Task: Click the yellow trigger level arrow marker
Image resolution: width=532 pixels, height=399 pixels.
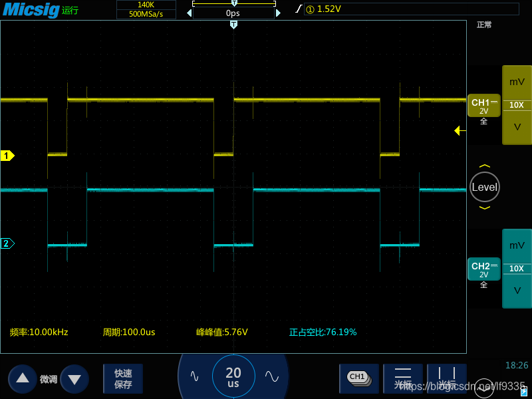Action: pyautogui.click(x=460, y=130)
